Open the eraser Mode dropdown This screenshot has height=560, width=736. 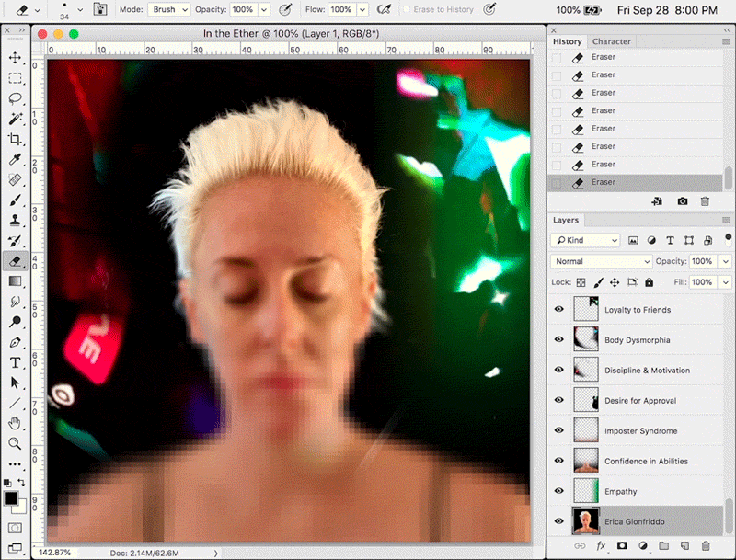[x=168, y=9]
